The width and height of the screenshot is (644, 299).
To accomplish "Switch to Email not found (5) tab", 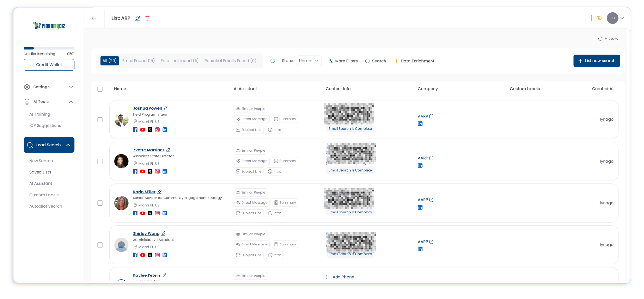I will (x=180, y=61).
